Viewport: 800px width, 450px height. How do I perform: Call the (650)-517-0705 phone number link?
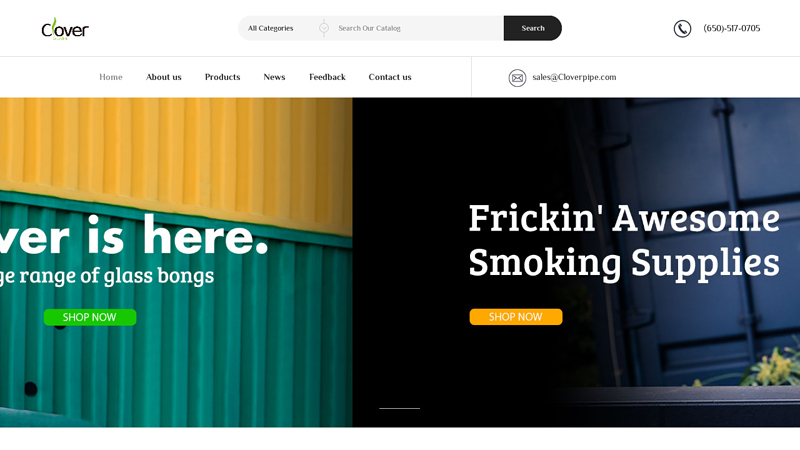tap(732, 28)
